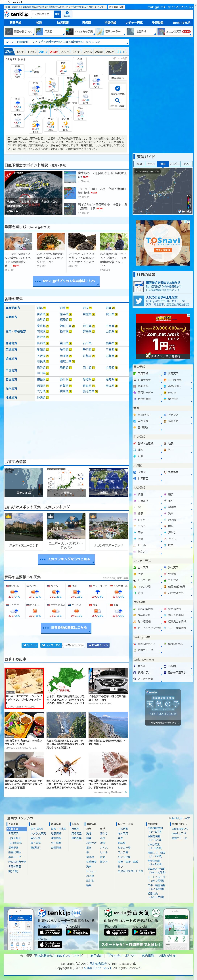197x980 pixels.
Task: Open 世界天気 globe icon in 天気予報 list
Action: pyautogui.click(x=165, y=374)
